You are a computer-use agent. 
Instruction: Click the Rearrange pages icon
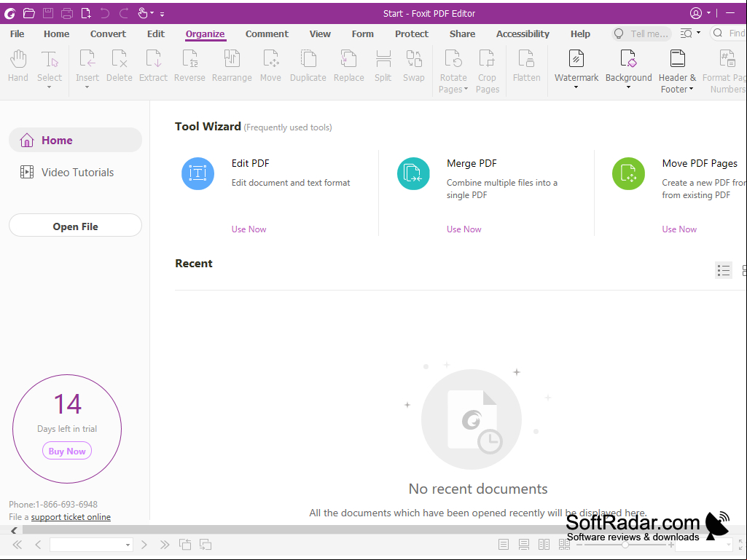coord(232,59)
